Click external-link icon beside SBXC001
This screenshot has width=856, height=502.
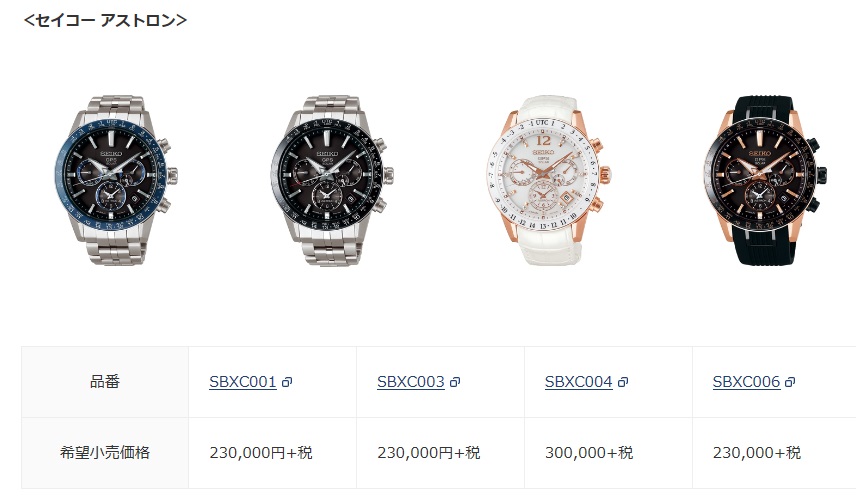coord(287,383)
